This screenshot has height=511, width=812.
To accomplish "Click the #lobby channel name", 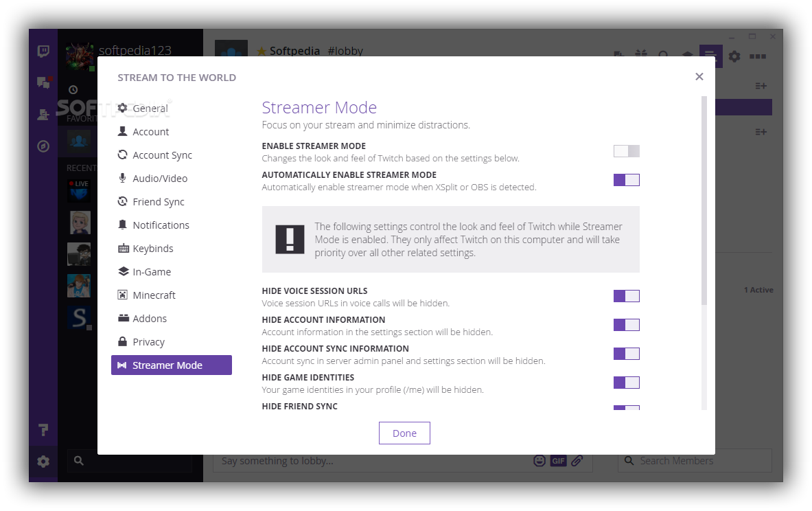I will [345, 51].
